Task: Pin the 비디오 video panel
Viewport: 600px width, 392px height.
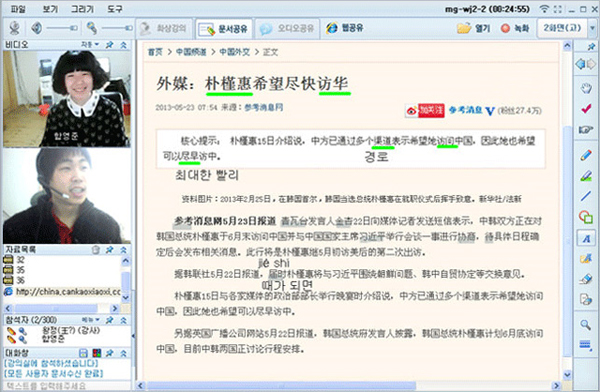Action: click(x=109, y=45)
